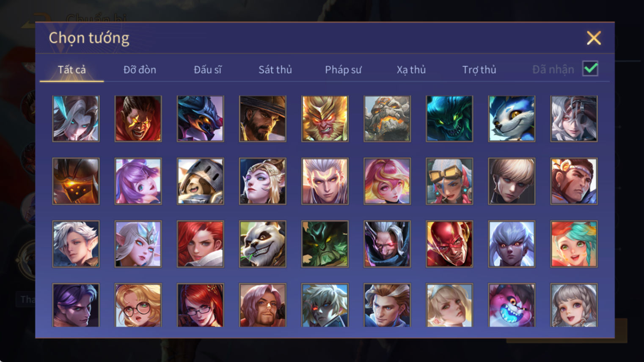The image size is (644, 362).
Task: Select the stone golem hero portrait
Action: point(387,118)
